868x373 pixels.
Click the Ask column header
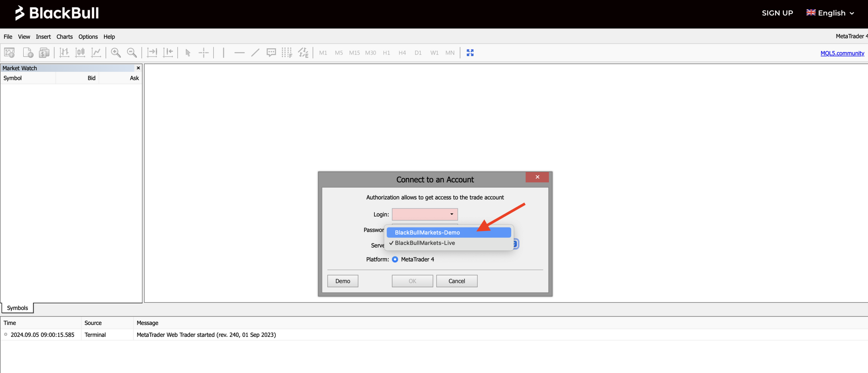pyautogui.click(x=120, y=78)
